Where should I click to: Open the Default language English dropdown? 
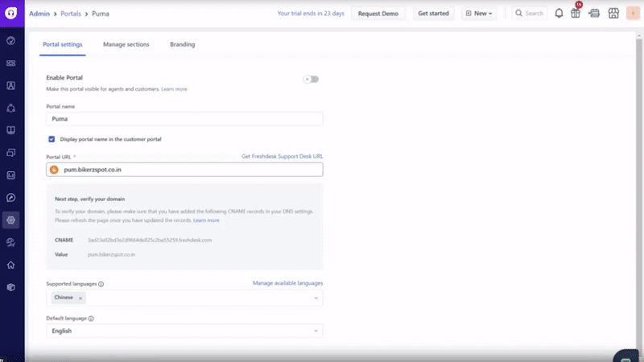pos(184,331)
